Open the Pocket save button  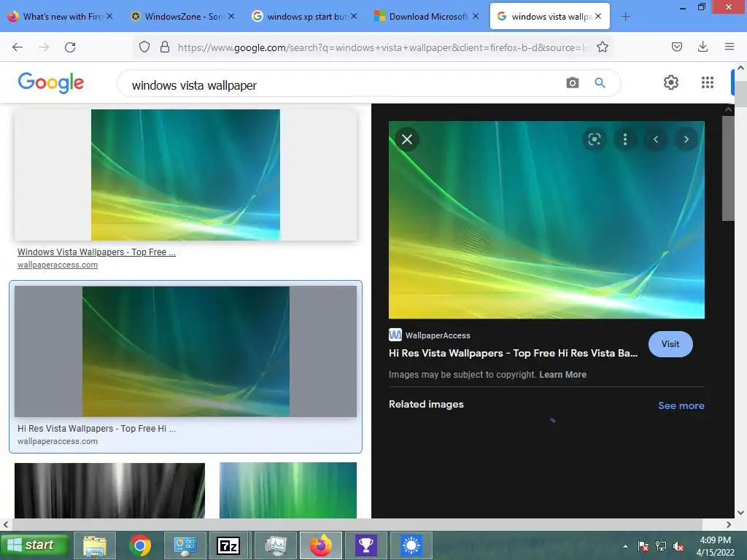(676, 47)
